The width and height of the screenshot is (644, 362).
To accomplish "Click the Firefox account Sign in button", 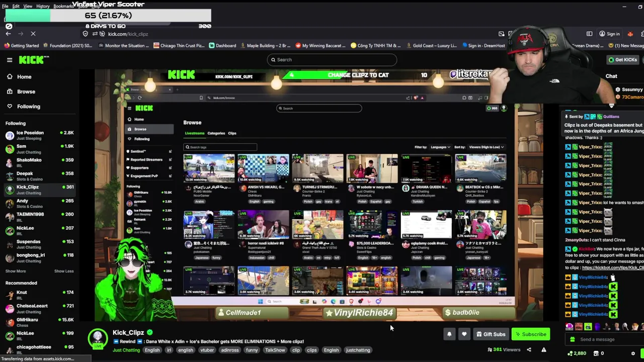I will (609, 34).
